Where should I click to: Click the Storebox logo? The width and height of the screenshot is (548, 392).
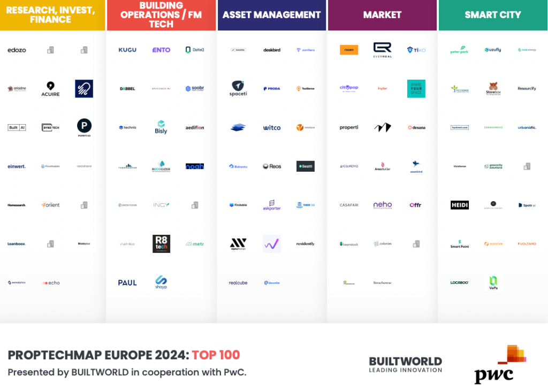coord(493,88)
